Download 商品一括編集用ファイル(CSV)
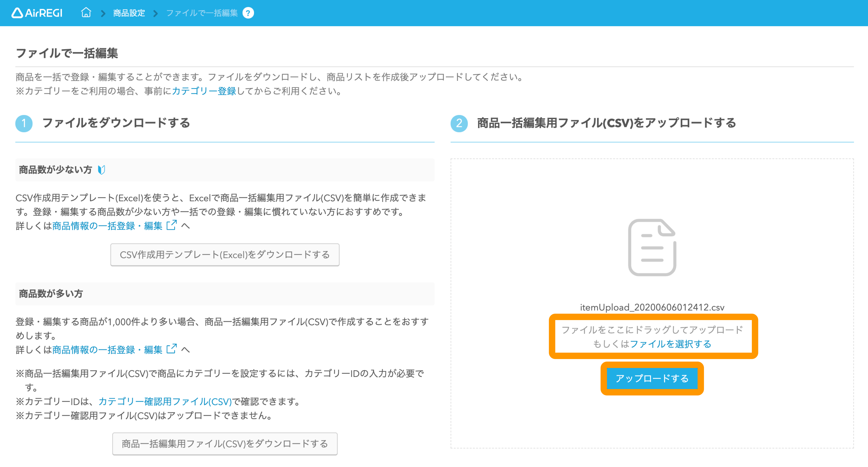 pyautogui.click(x=225, y=444)
